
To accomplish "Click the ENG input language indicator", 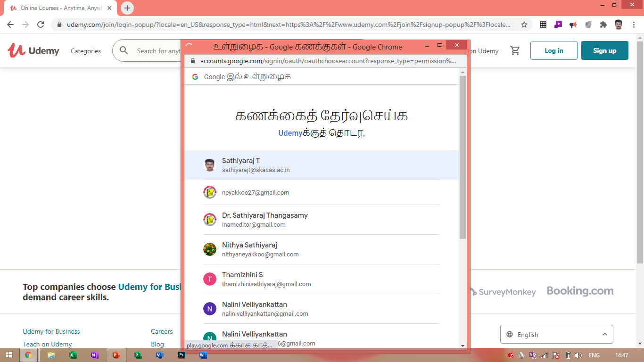I will click(594, 355).
